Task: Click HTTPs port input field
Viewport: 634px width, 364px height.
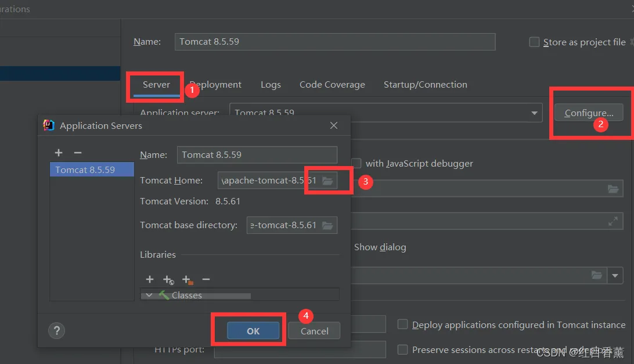Action: pos(300,349)
